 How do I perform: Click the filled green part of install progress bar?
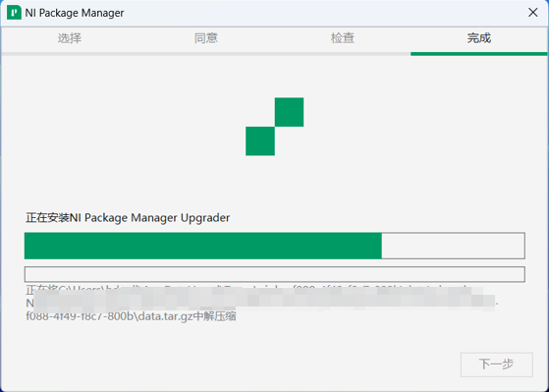[203, 246]
